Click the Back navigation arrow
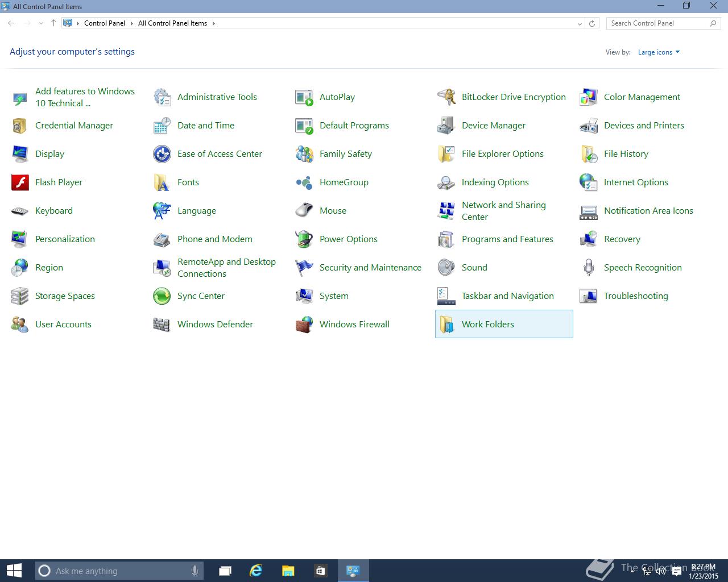The height and width of the screenshot is (582, 728). pos(11,23)
